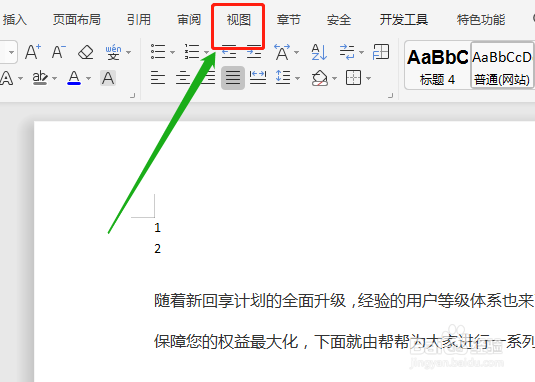Open the 开发工具 tab

[404, 20]
